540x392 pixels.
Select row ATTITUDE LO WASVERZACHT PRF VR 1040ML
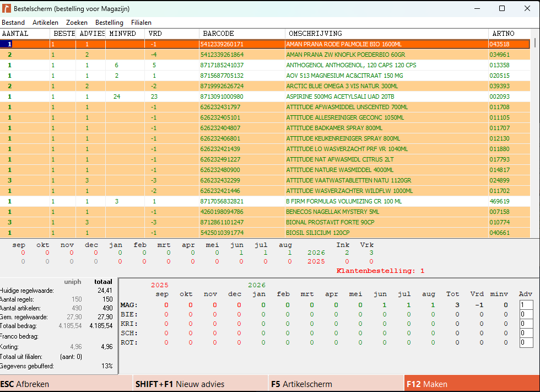tap(265, 149)
